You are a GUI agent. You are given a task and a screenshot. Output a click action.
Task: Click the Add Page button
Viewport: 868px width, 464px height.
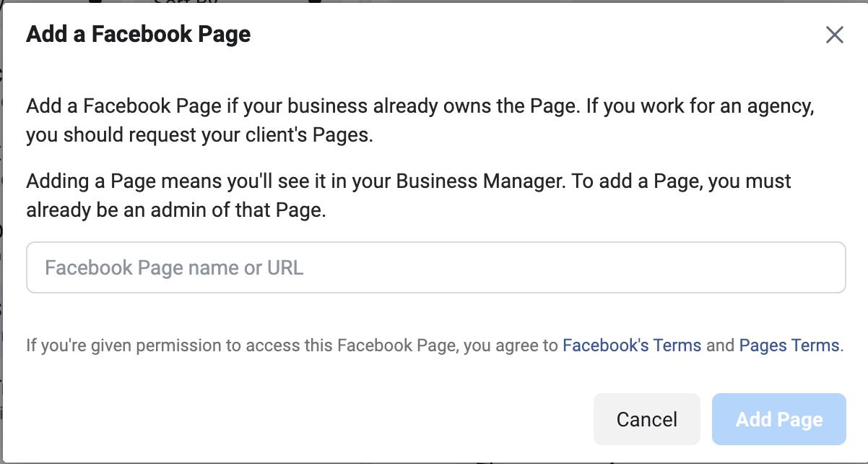tap(778, 419)
